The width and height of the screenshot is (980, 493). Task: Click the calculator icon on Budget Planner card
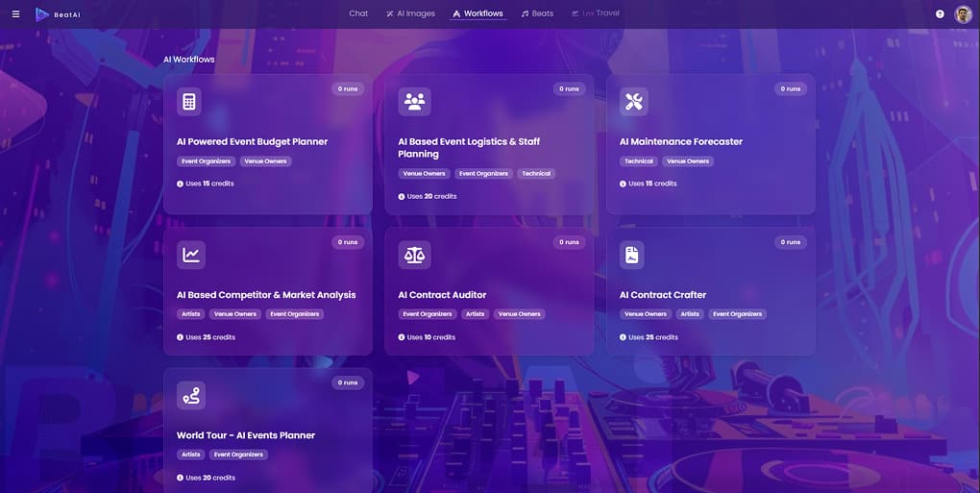(x=190, y=102)
